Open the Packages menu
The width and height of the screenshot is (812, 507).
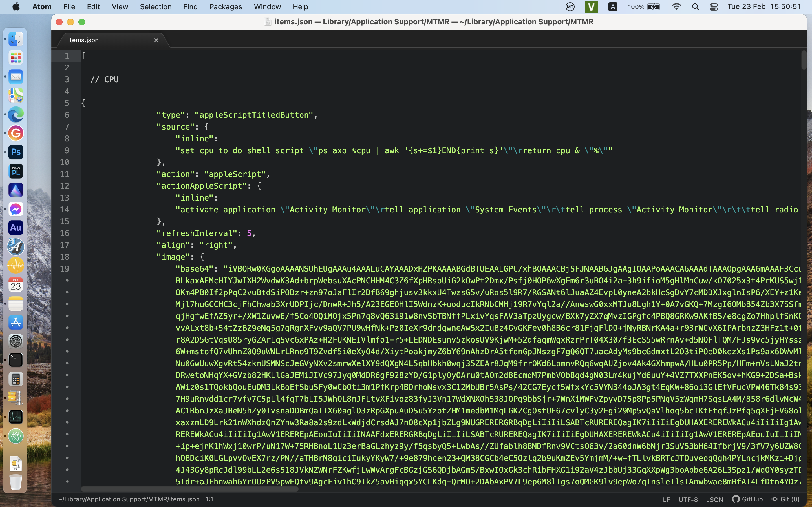click(x=226, y=6)
